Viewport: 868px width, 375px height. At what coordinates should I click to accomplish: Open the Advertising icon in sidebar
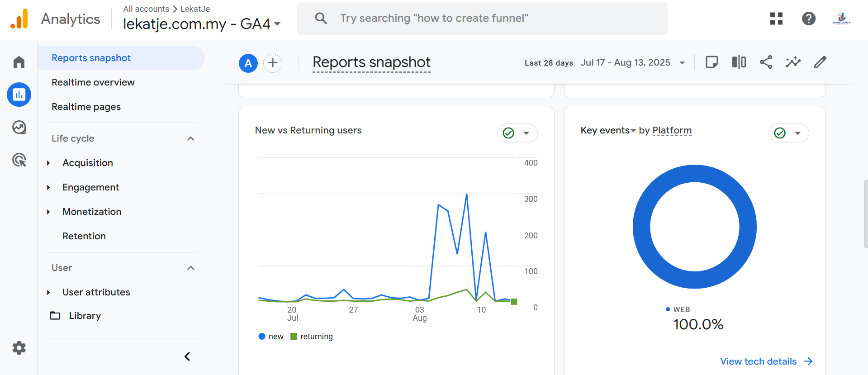[x=19, y=160]
